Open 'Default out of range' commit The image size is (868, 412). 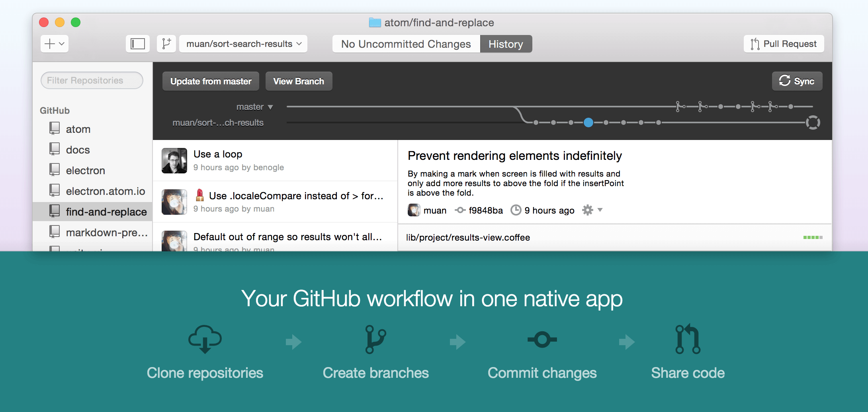tap(275, 237)
